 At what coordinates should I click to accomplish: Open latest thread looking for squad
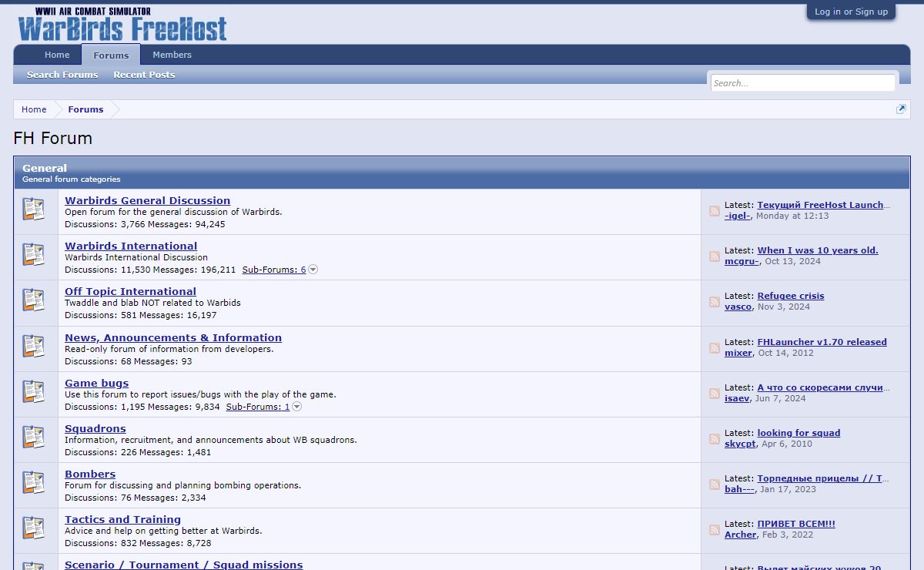click(798, 433)
